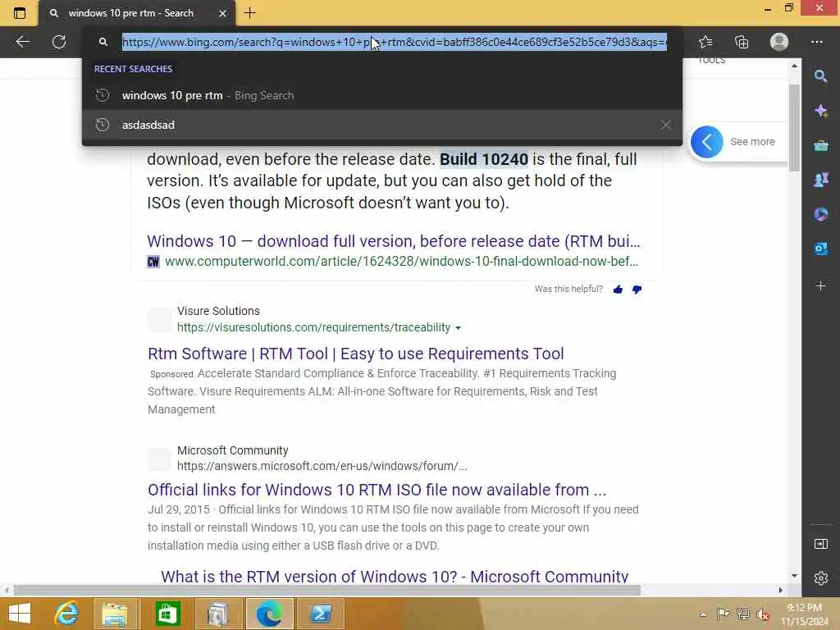
Task: Add a sidebar app with plus icon
Action: pos(820,286)
